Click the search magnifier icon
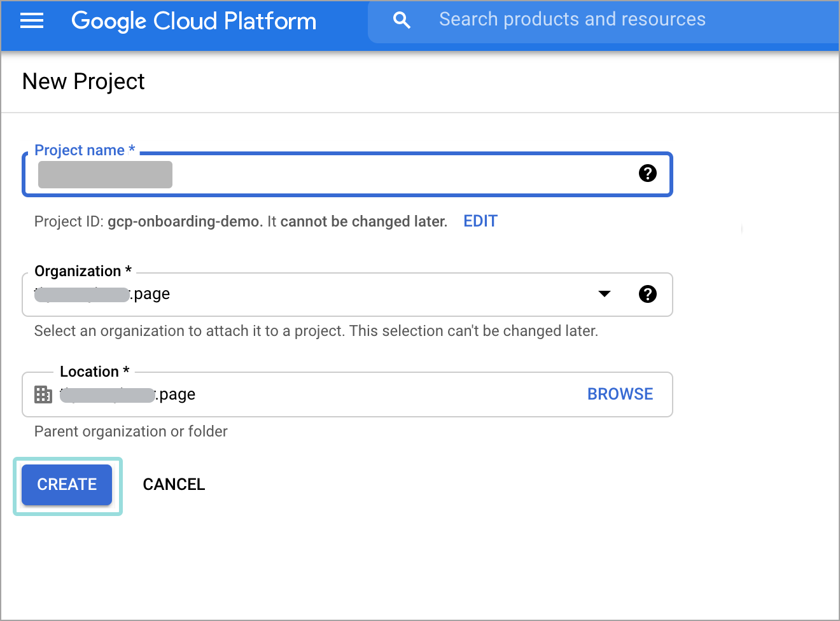The height and width of the screenshot is (621, 840). point(402,20)
